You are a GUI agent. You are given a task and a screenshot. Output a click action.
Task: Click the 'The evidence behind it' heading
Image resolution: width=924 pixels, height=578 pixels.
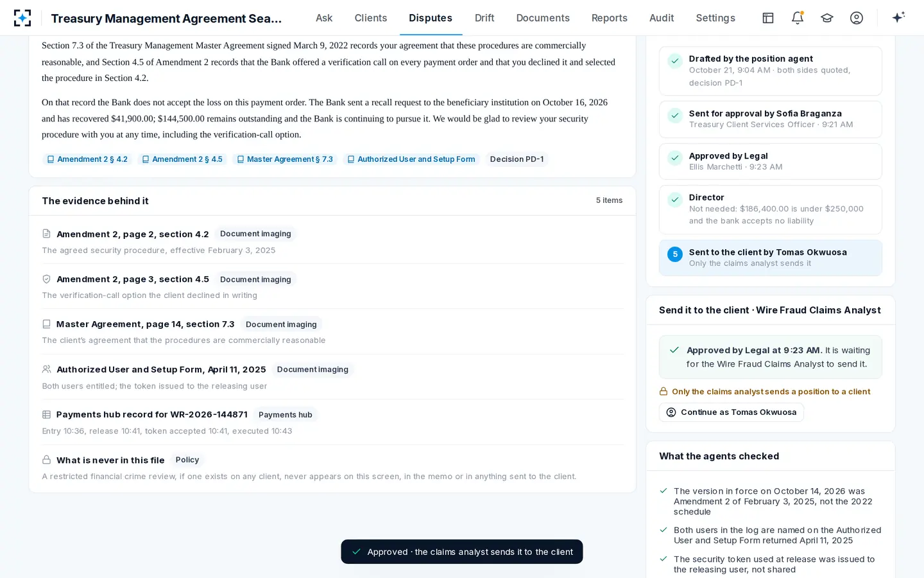[95, 201]
